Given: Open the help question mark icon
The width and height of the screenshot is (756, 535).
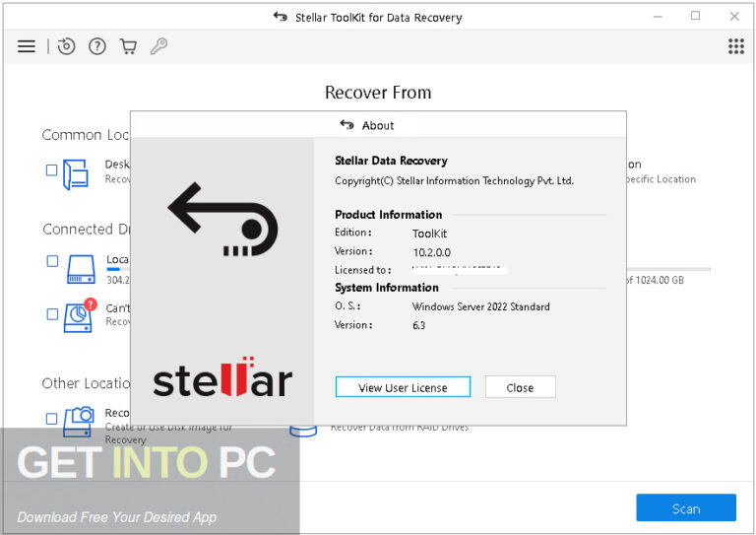Looking at the screenshot, I should pos(97,46).
